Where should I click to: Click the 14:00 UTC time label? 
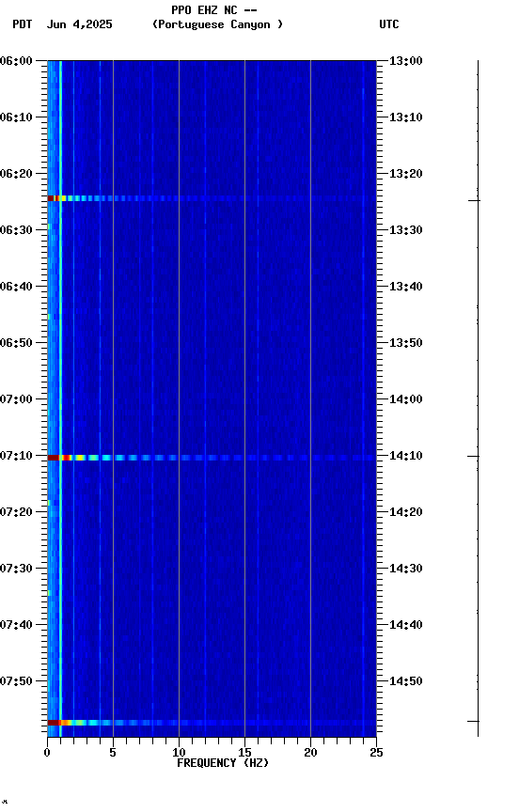(x=406, y=399)
